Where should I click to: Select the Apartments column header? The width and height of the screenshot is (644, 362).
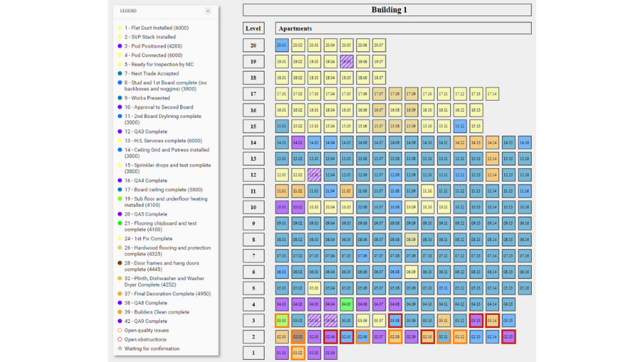[x=403, y=28]
